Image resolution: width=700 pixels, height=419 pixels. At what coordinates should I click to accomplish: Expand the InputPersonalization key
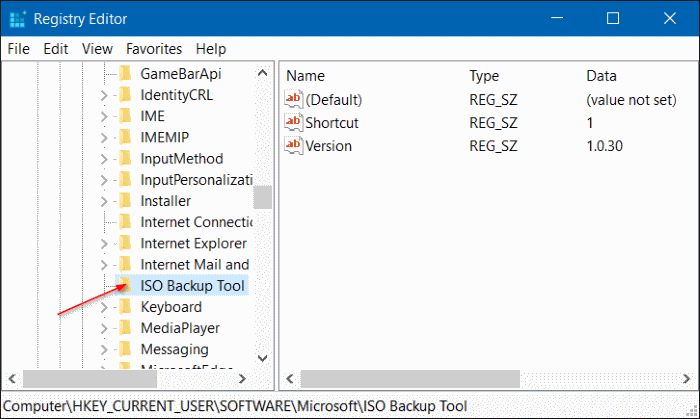tap(104, 180)
